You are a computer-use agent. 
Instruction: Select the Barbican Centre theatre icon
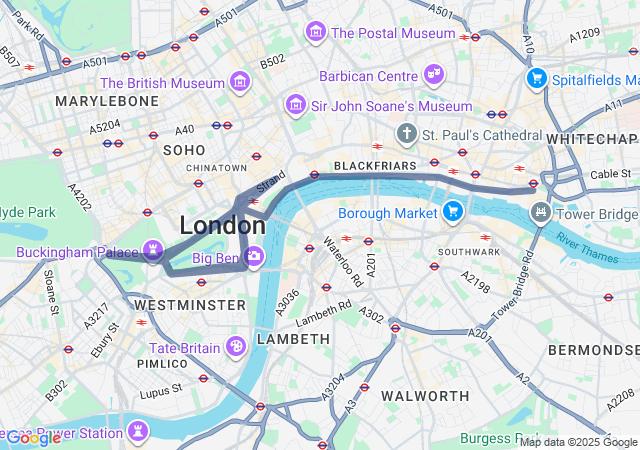point(434,76)
